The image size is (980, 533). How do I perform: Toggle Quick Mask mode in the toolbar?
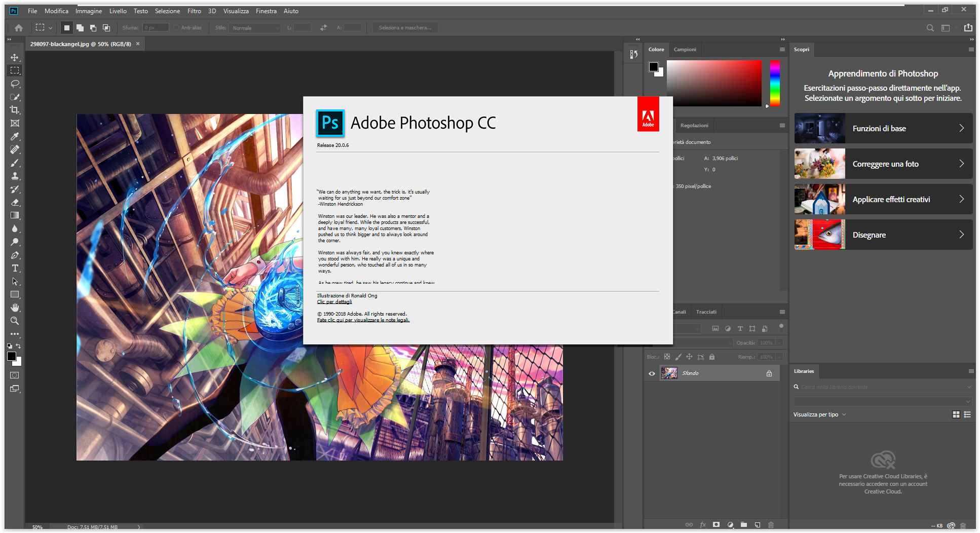point(15,375)
